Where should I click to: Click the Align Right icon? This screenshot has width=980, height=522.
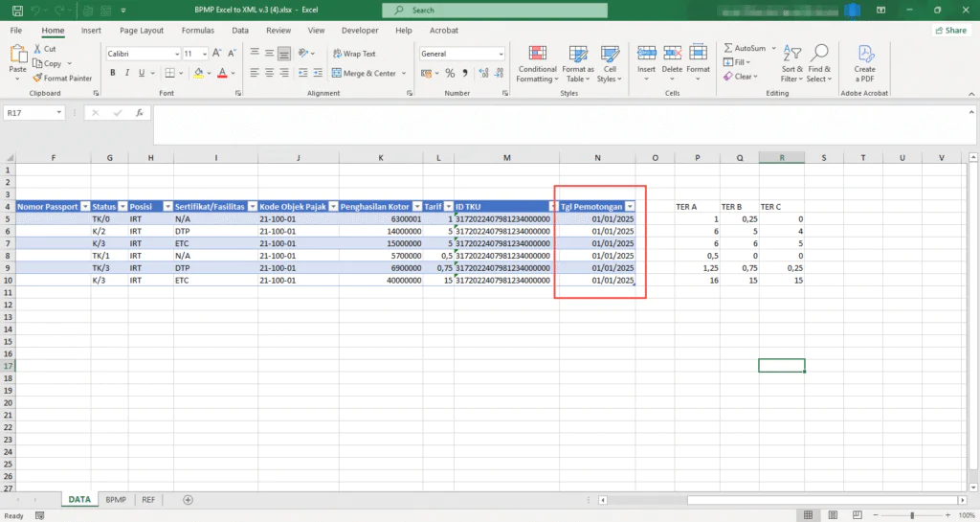(x=284, y=73)
